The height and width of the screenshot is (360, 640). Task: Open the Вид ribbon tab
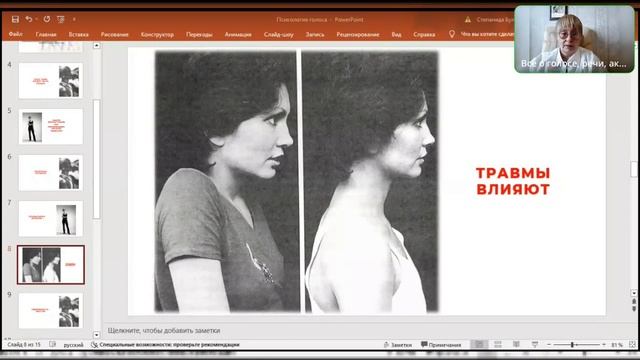tap(396, 34)
